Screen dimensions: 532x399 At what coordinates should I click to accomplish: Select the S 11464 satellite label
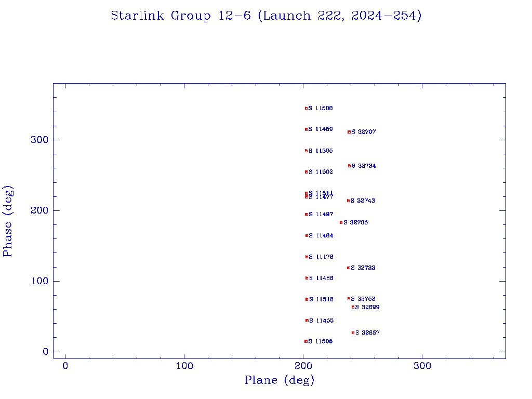(x=321, y=235)
